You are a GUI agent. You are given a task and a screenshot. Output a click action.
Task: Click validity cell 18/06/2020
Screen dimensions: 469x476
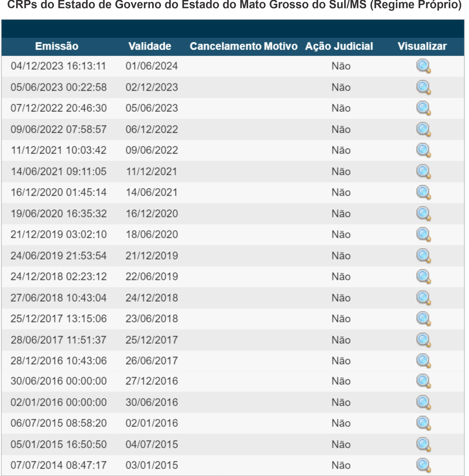pos(152,235)
